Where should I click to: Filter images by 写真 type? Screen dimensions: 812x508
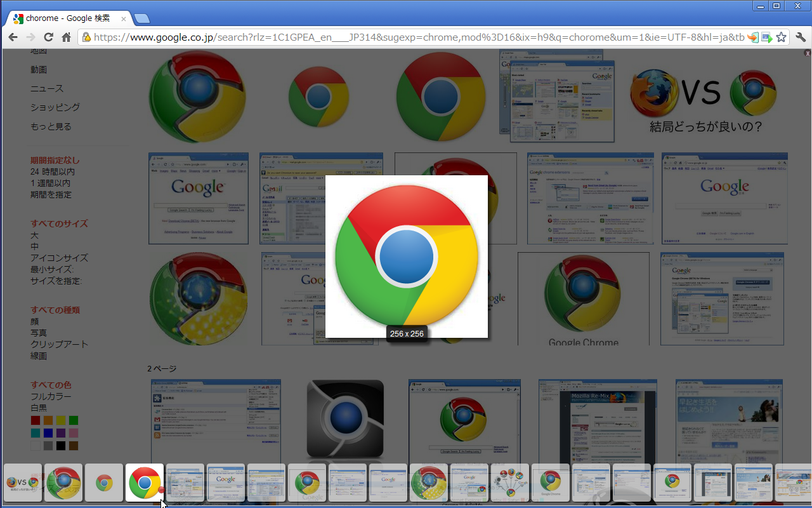pos(39,333)
